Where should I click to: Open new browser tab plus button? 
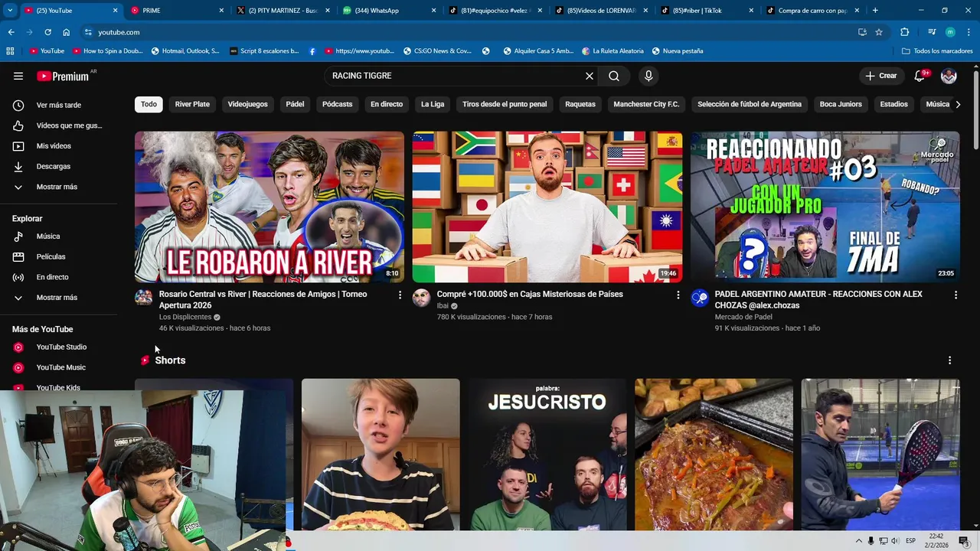875,11
